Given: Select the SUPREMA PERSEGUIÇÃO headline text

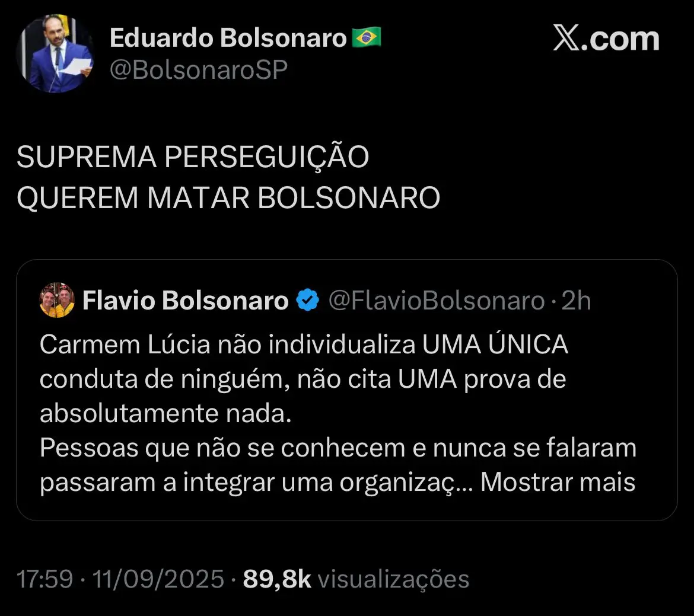Looking at the screenshot, I should click(x=193, y=156).
